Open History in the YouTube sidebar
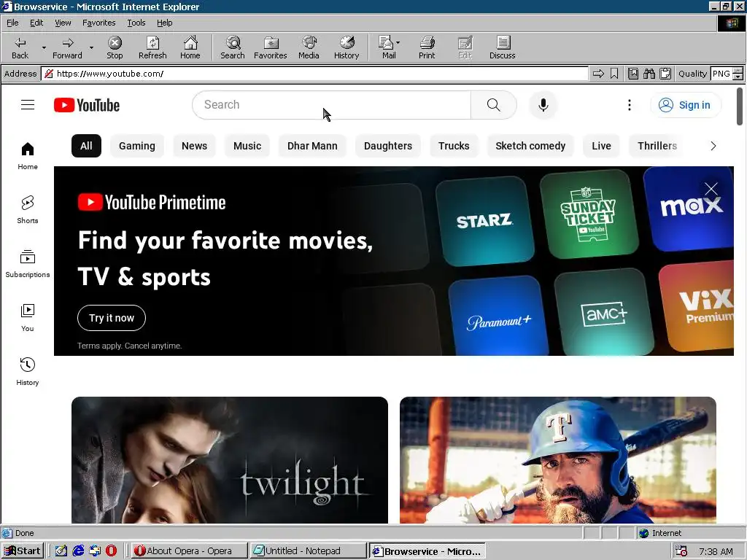Viewport: 747px width, 560px height. click(28, 371)
